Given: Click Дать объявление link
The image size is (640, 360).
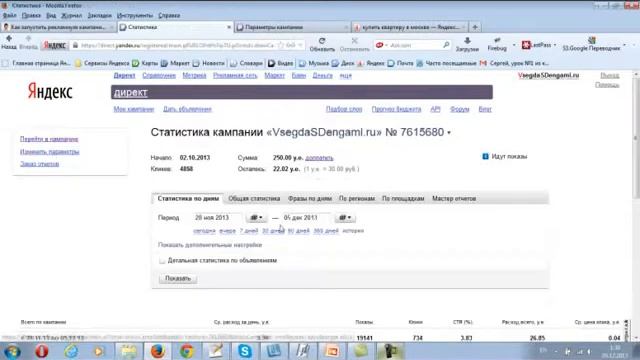Looking at the screenshot, I should coord(187,109).
